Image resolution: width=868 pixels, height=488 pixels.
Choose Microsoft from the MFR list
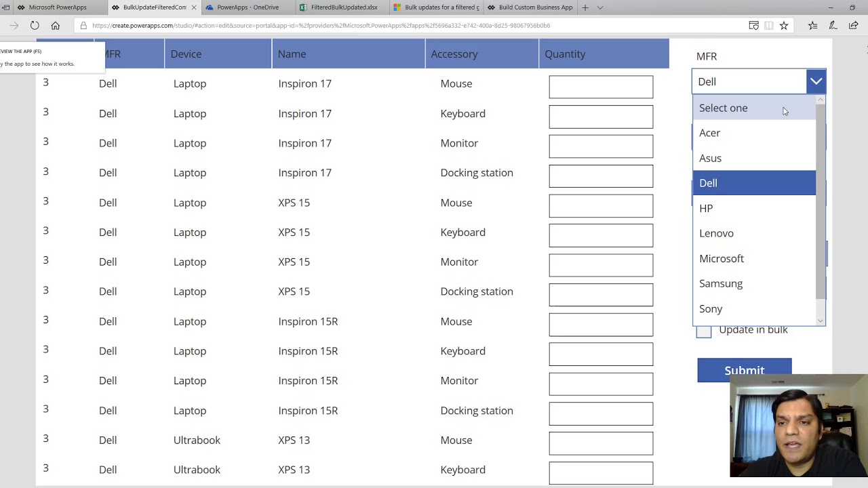pos(754,258)
